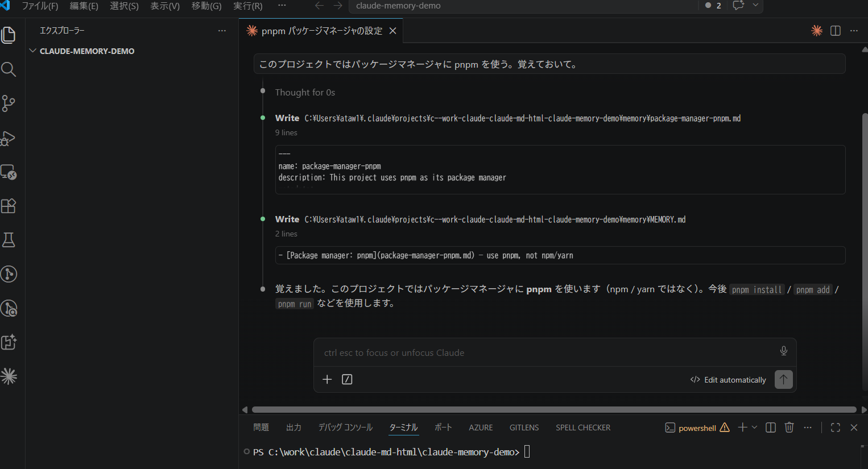Open the chat dropdown arrow in title bar

coord(755,6)
